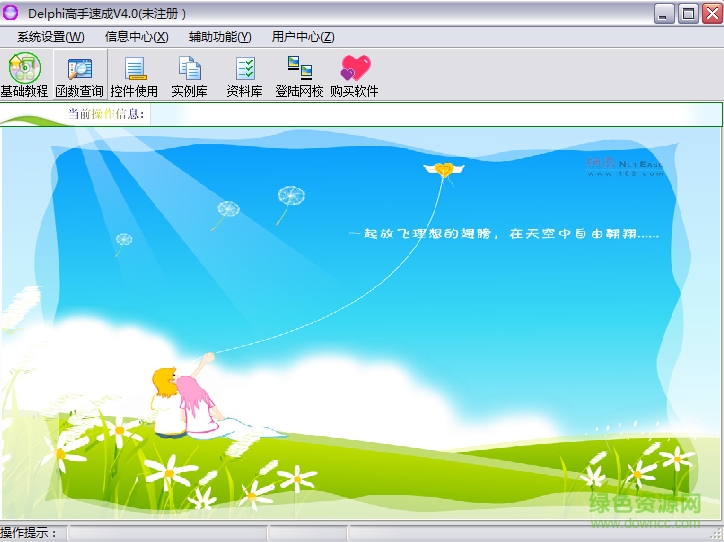Click the purple app icon in title bar
The height and width of the screenshot is (542, 724).
tap(10, 12)
